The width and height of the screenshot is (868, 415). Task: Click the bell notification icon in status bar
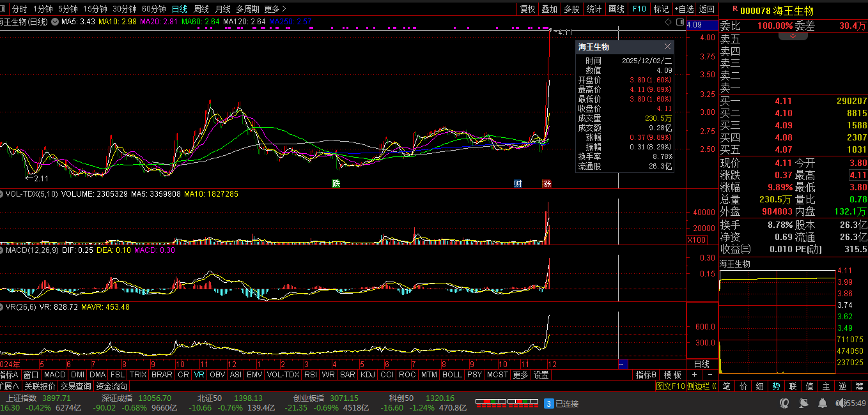point(821,404)
